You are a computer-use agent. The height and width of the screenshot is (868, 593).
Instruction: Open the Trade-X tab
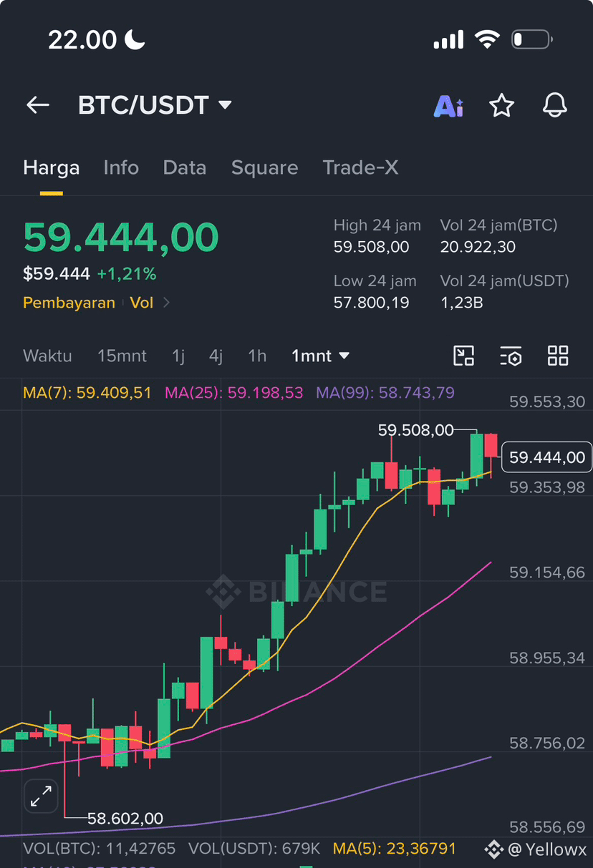[x=360, y=167]
